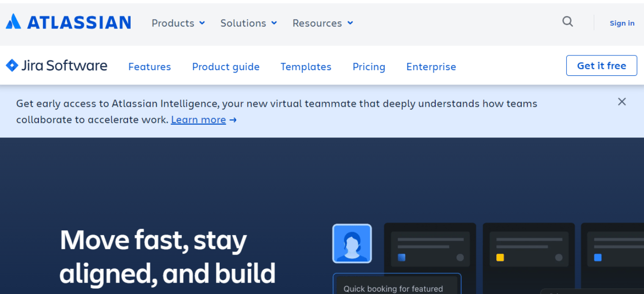Open the Features tab

[150, 67]
